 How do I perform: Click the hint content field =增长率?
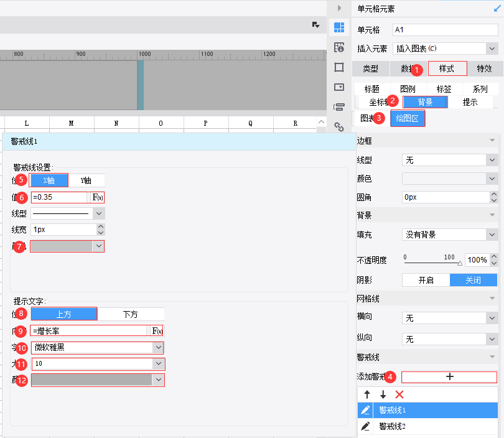89,331
